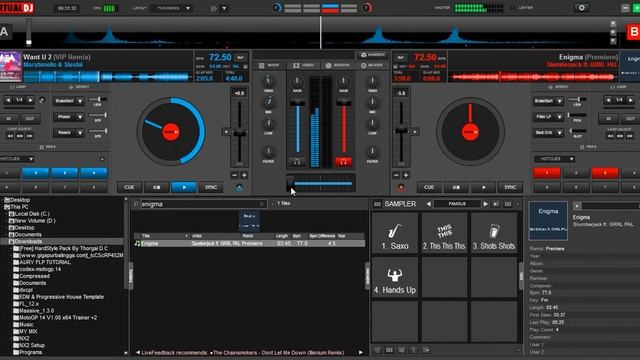Sort browser by Title column

146,236
